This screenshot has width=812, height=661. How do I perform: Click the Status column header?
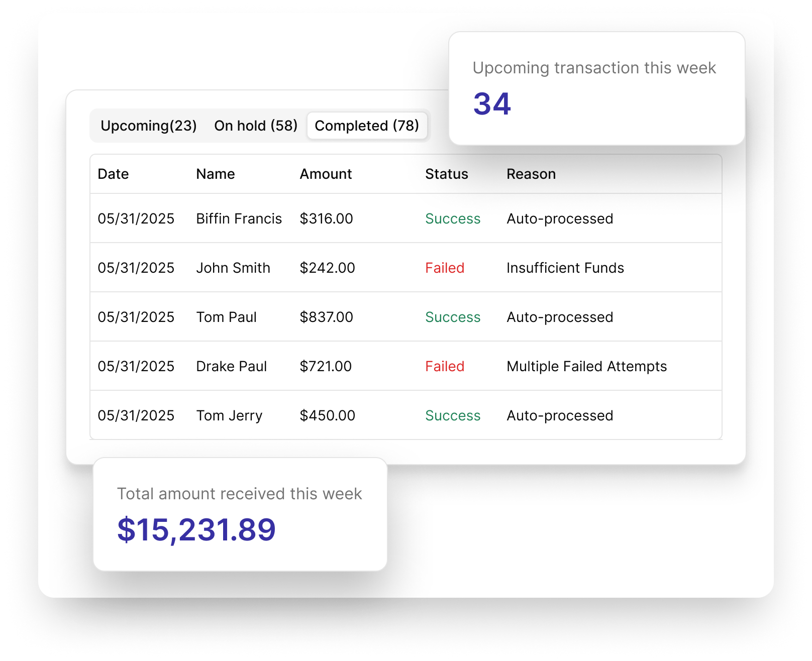(446, 174)
